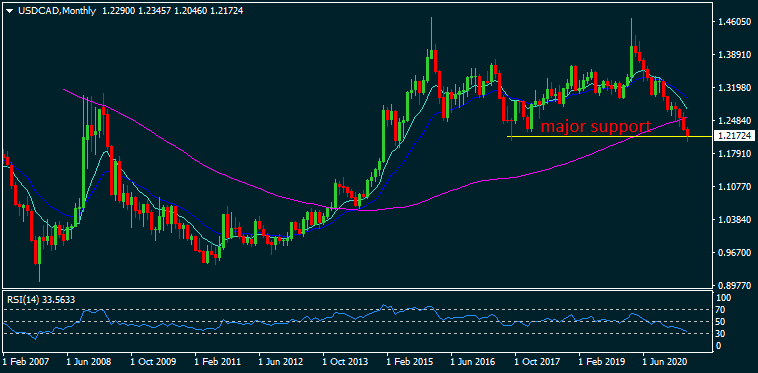Click the 1 Jun 2016 date label
The image size is (758, 373).
pos(474,361)
